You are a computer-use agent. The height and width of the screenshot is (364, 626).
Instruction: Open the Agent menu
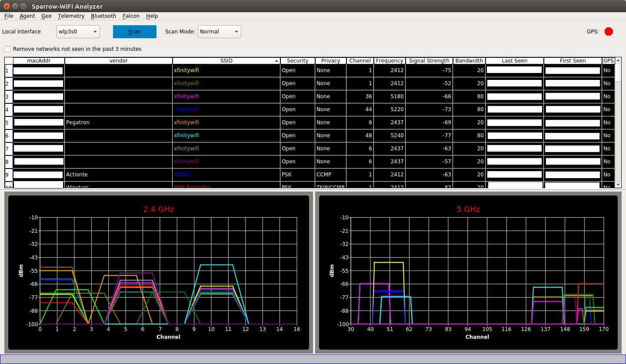click(27, 16)
